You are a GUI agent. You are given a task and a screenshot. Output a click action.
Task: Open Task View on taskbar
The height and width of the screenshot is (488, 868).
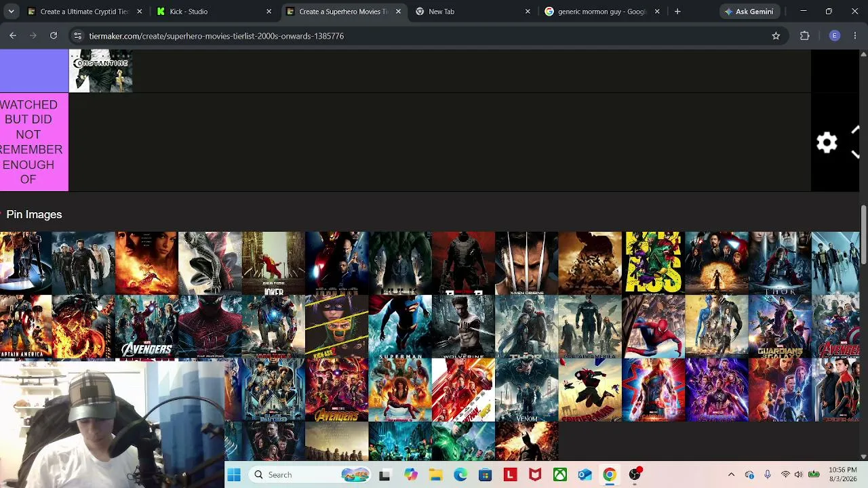(384, 475)
